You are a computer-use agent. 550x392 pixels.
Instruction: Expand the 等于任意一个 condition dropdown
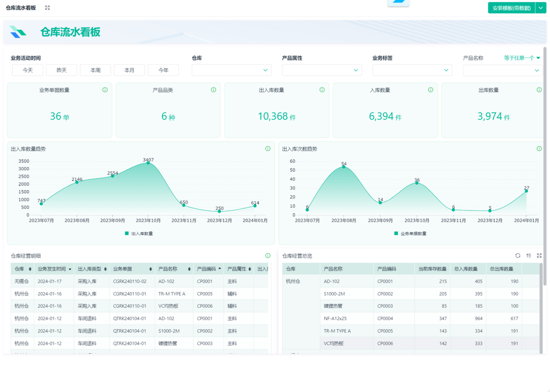point(522,58)
